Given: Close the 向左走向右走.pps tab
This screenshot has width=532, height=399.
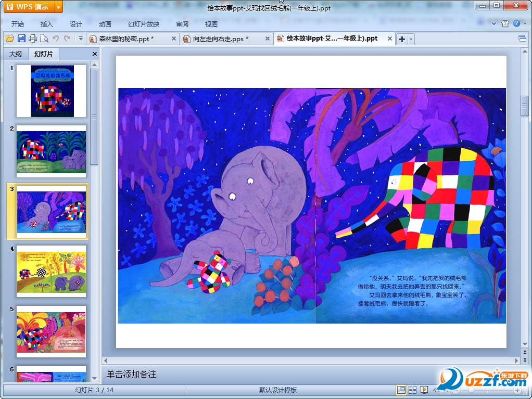Looking at the screenshot, I should [268, 38].
